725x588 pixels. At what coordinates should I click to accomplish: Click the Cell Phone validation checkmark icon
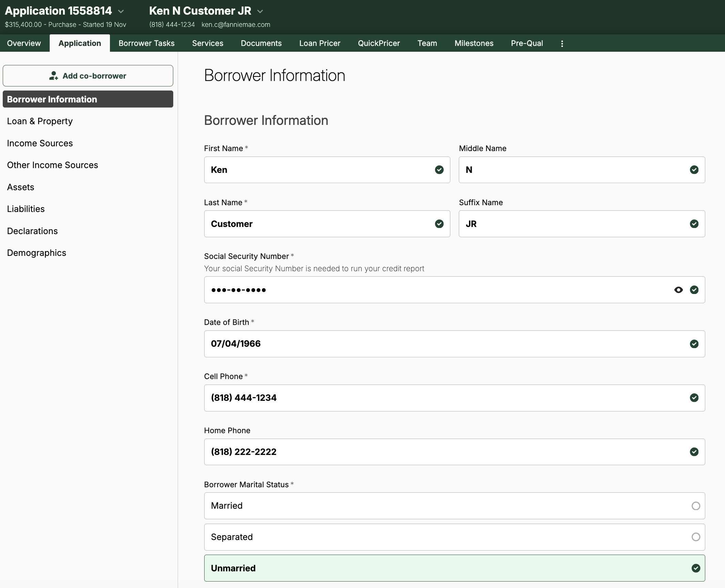[x=694, y=398]
